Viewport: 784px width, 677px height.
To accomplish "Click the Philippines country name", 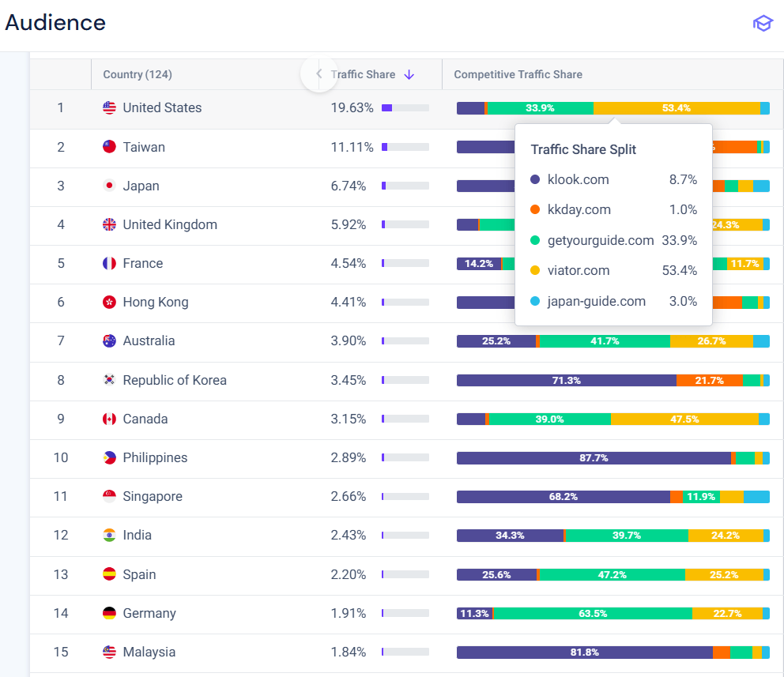I will pos(155,457).
